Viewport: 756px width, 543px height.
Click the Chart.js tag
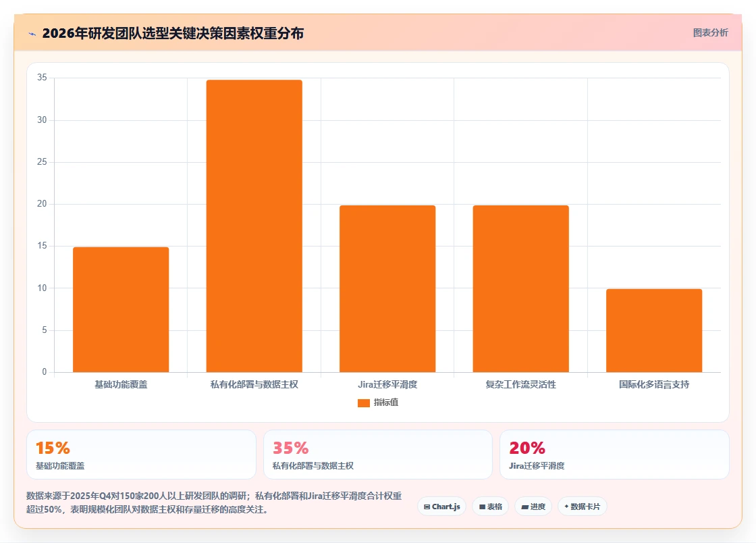click(441, 507)
